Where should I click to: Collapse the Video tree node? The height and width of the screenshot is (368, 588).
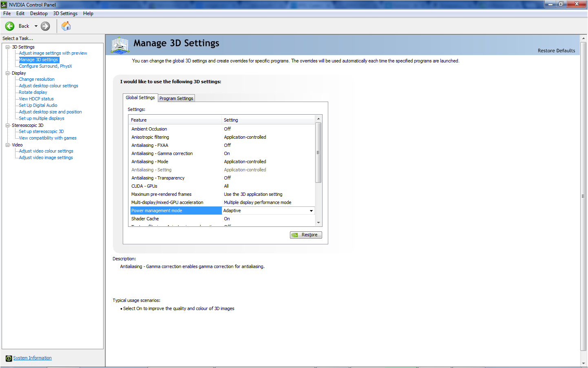coord(7,145)
